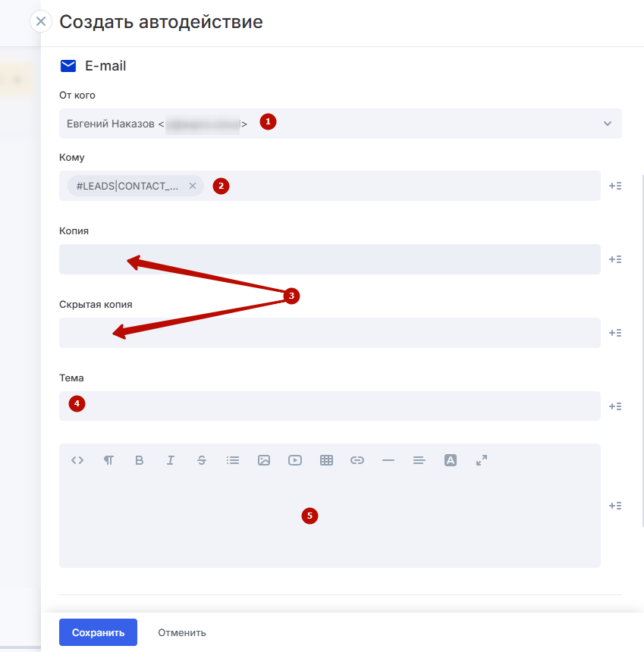Apply italic formatting in email body
Viewport: 644px width, 652px height.
tap(171, 460)
